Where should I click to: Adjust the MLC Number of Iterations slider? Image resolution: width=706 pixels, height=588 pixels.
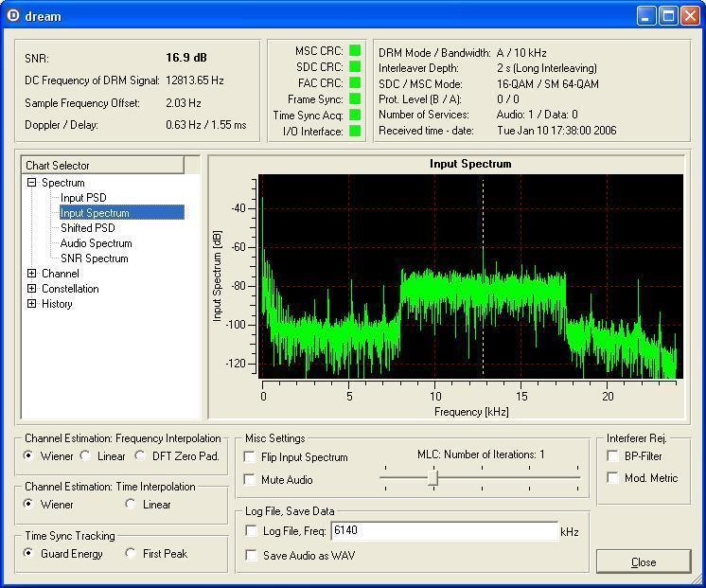[432, 479]
